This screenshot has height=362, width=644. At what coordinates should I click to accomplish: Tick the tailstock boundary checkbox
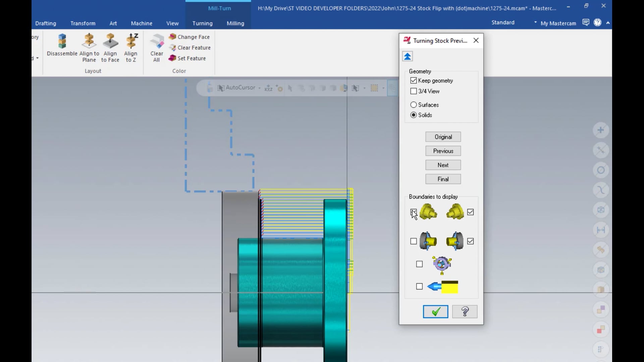(419, 287)
